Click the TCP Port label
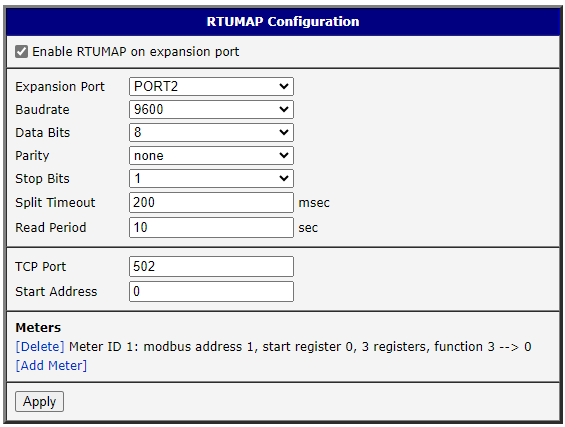 [41, 267]
